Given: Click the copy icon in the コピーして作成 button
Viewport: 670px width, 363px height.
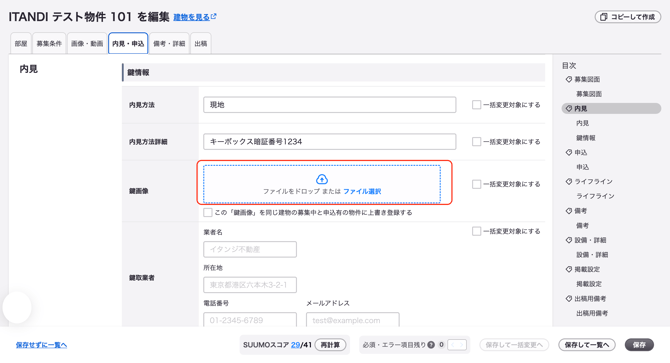Looking at the screenshot, I should tap(603, 17).
